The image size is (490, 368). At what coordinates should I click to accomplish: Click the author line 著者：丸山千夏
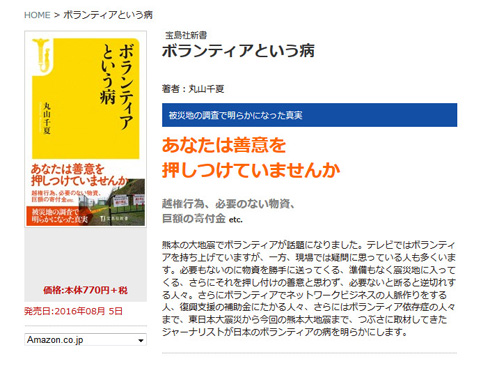tap(193, 89)
